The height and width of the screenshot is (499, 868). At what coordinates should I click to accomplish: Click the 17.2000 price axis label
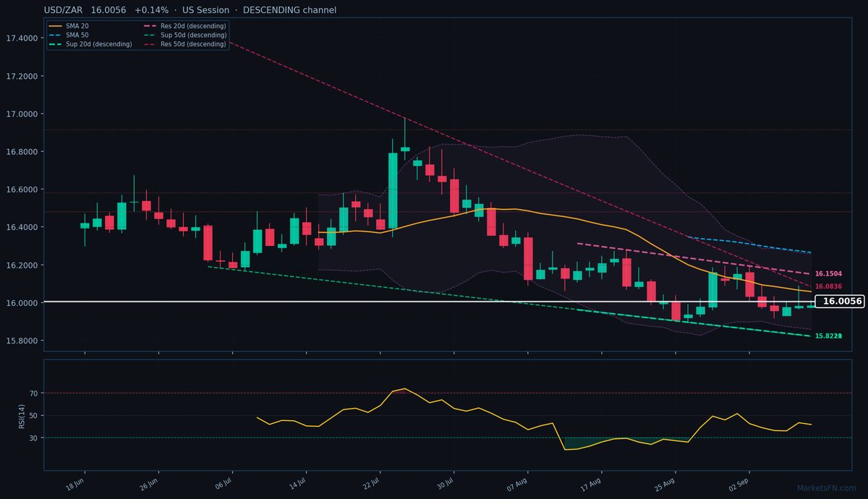coord(22,76)
